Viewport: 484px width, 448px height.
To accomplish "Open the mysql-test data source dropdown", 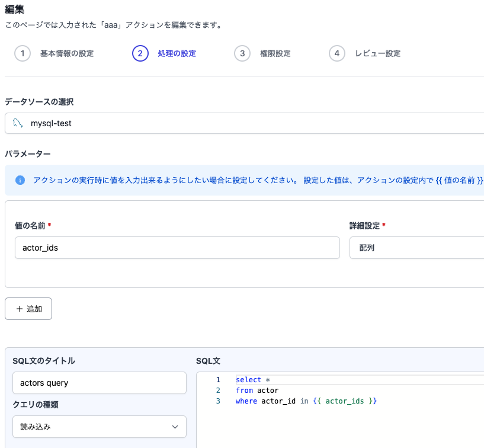I will pyautogui.click(x=245, y=123).
